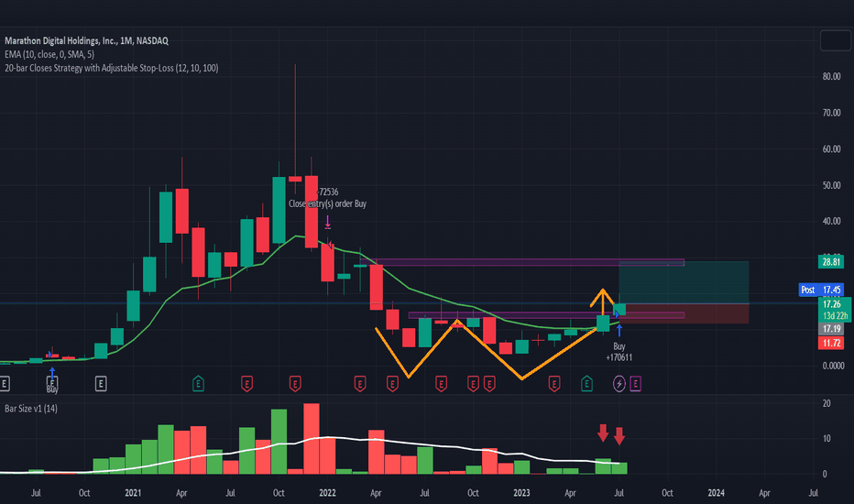Click the 10 tick on the Bar Size pane axis
The width and height of the screenshot is (854, 504).
tap(827, 439)
